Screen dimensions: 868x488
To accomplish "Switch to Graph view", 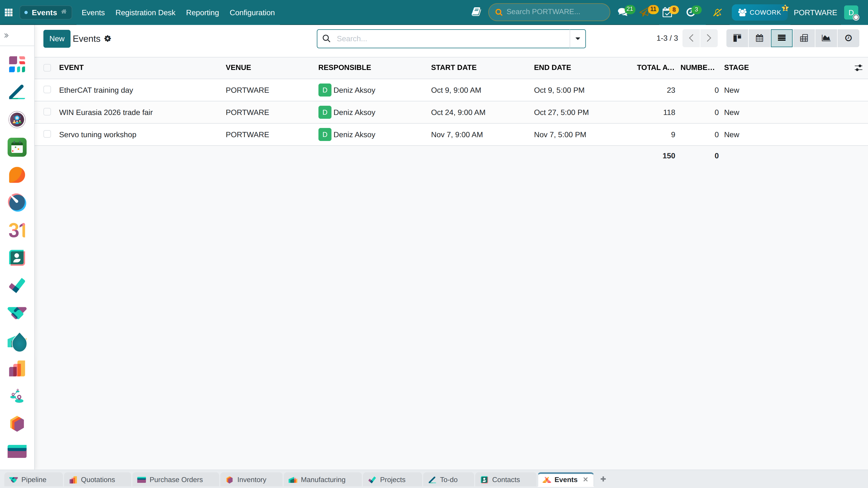I will pos(826,38).
